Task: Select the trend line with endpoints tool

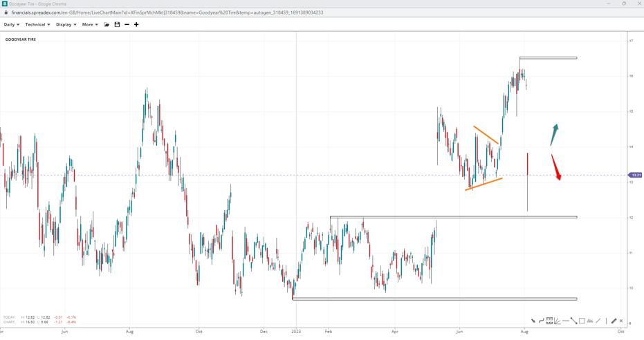Action: (x=573, y=321)
